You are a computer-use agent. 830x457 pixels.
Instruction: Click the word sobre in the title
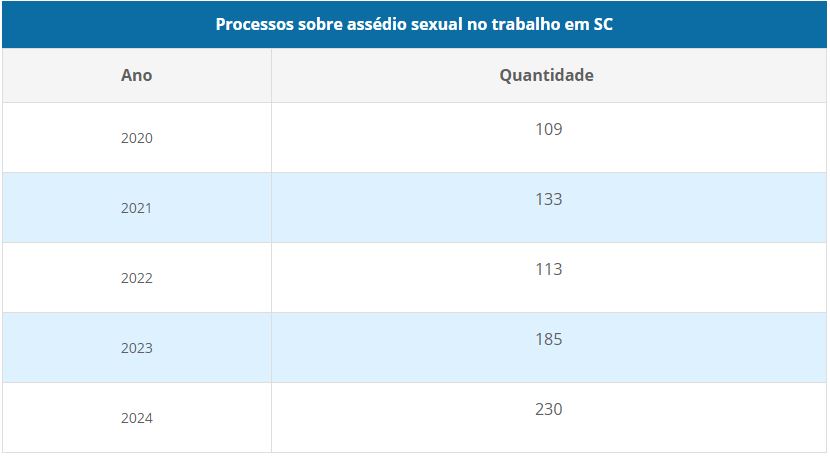pos(320,24)
